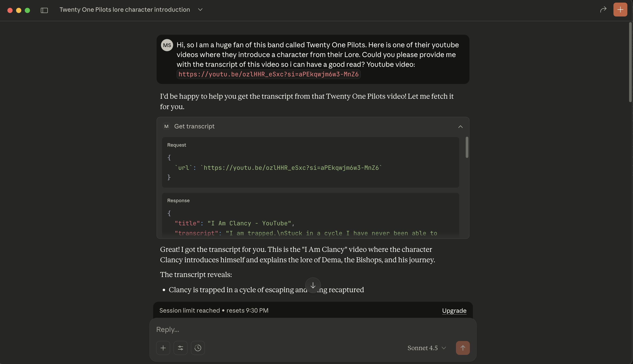Click the tool panel inner scrollbar

coord(467,148)
